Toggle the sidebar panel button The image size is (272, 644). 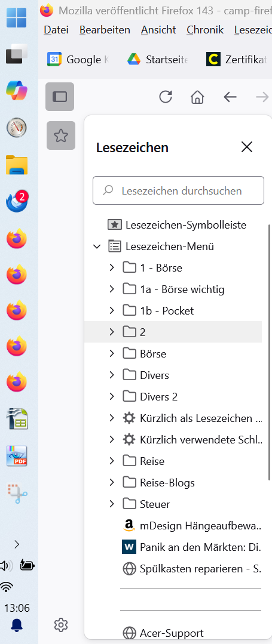pos(60,97)
